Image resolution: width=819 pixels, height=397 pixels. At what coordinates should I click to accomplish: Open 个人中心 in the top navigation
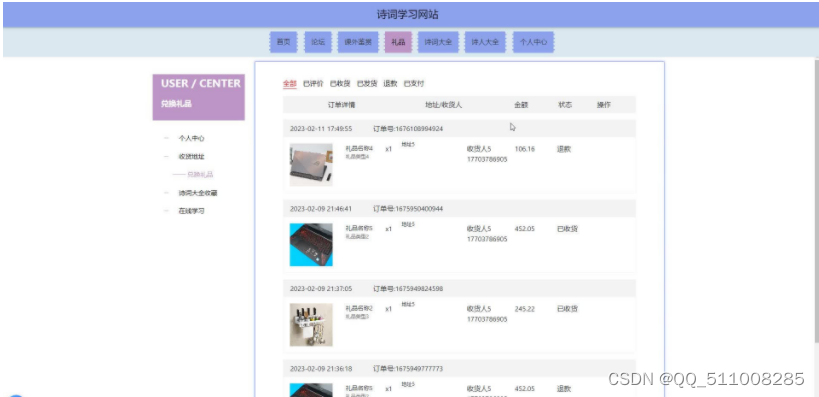click(533, 42)
